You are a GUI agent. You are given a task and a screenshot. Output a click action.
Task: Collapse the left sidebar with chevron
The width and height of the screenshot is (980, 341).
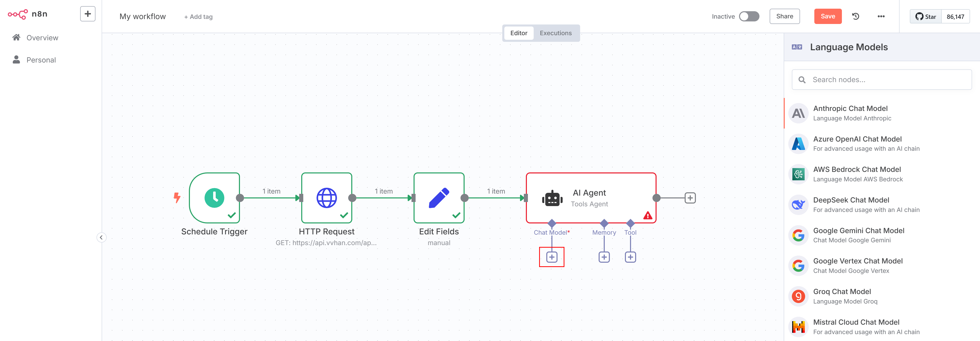[x=101, y=238]
